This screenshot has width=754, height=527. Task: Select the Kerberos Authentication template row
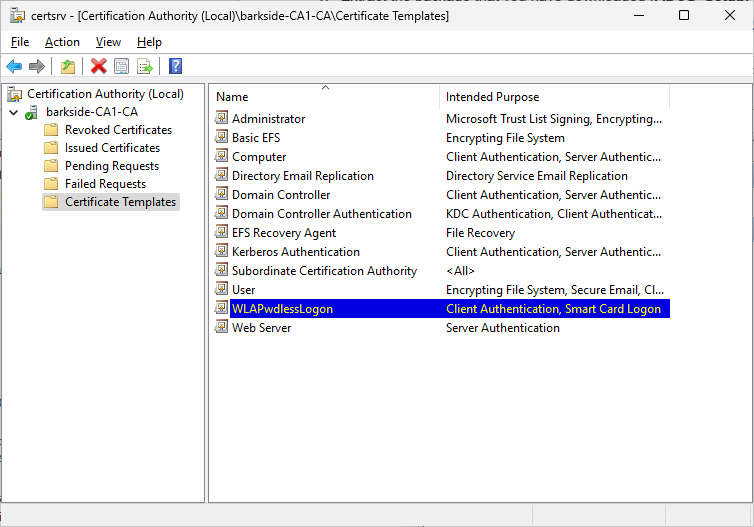295,252
